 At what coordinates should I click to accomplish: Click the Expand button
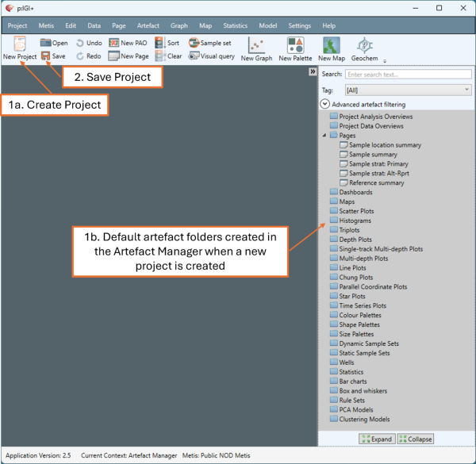(376, 439)
